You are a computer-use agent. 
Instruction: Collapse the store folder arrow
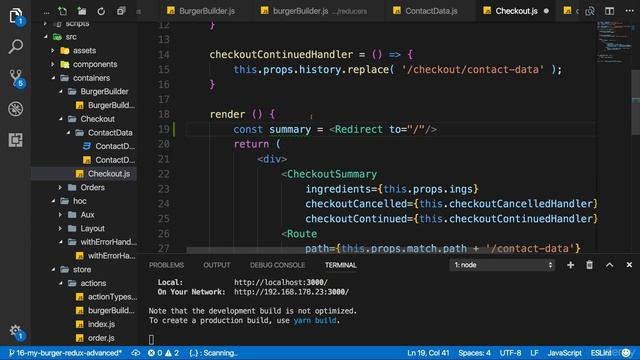click(53, 269)
